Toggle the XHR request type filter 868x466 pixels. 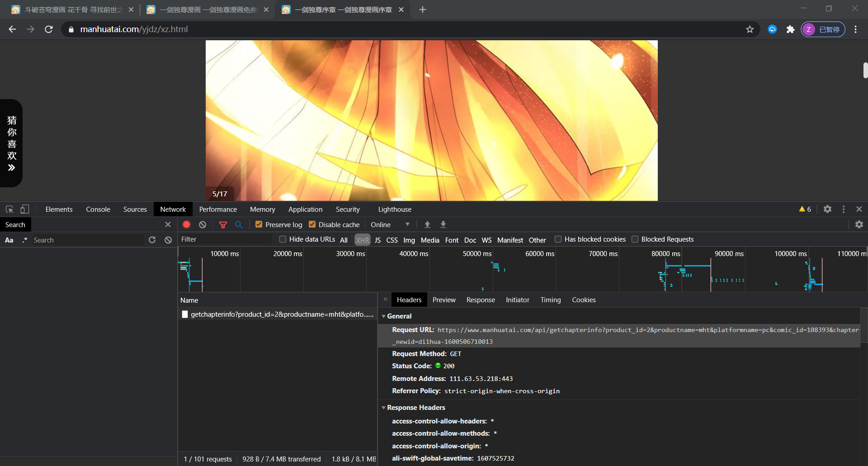(362, 240)
